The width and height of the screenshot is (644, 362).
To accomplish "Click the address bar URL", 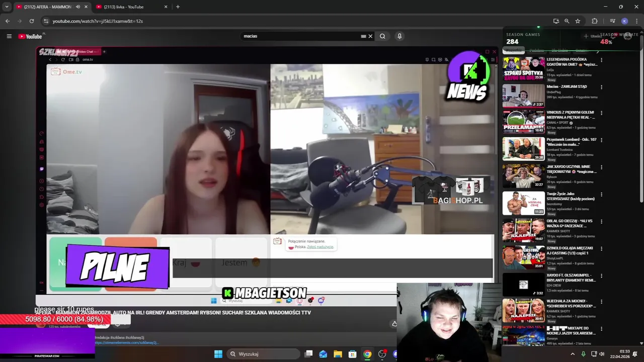I will tap(98, 21).
